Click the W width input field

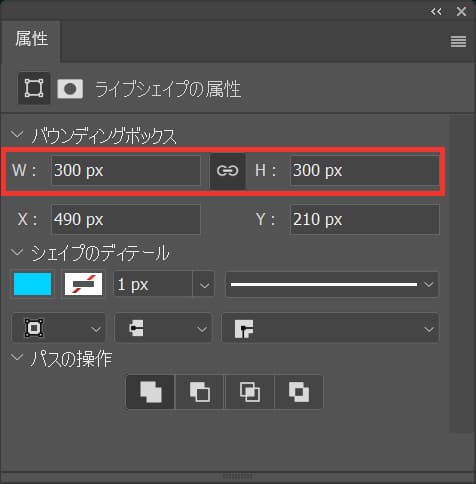click(x=126, y=170)
